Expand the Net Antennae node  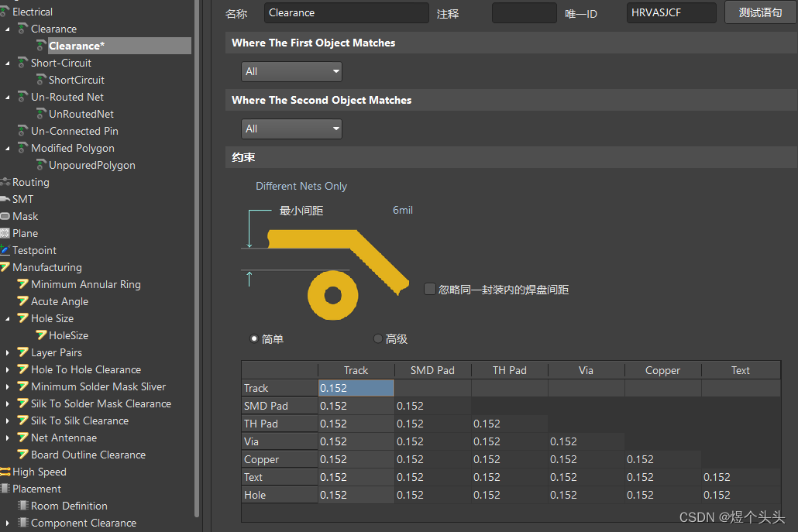click(x=7, y=438)
